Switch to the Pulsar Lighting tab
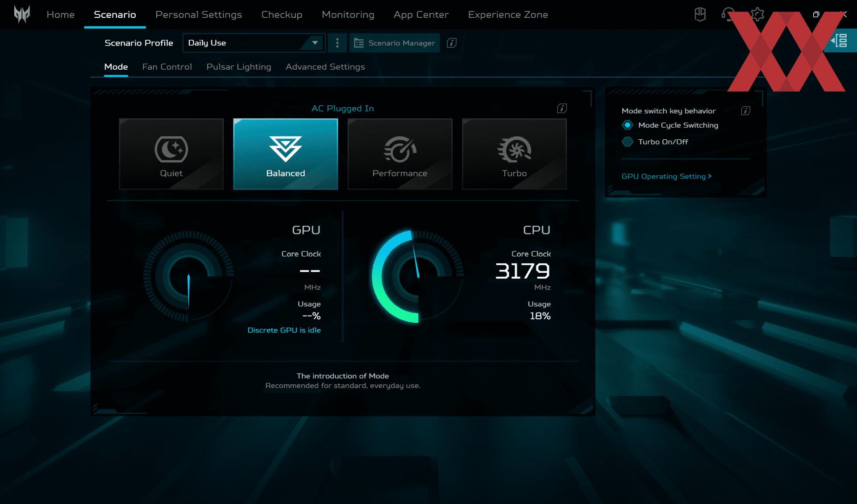 pyautogui.click(x=238, y=67)
